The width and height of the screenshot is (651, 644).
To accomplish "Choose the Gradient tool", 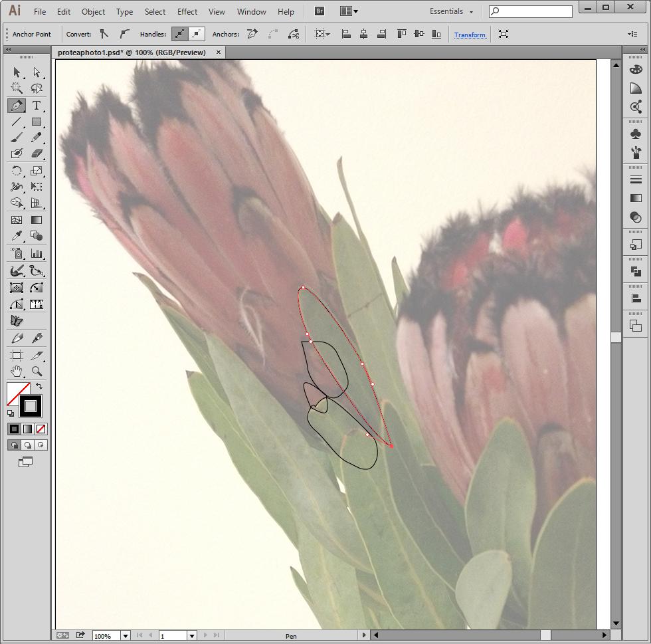I will pyautogui.click(x=37, y=220).
